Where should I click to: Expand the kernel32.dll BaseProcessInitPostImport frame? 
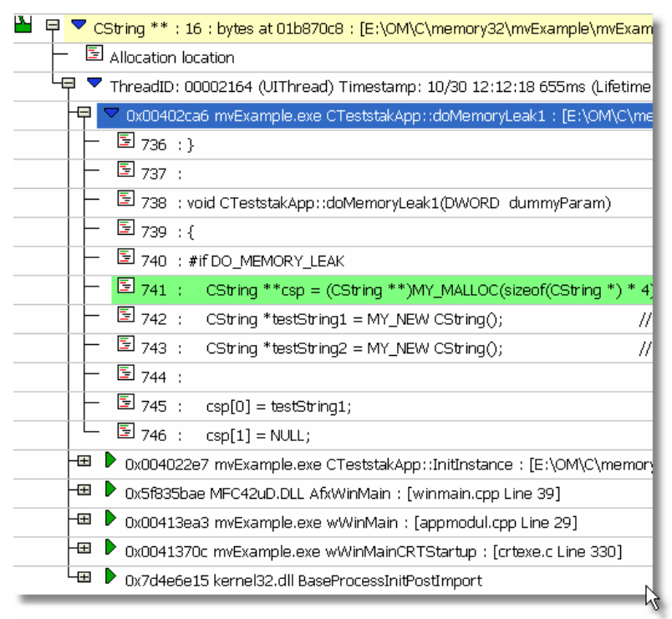click(84, 577)
